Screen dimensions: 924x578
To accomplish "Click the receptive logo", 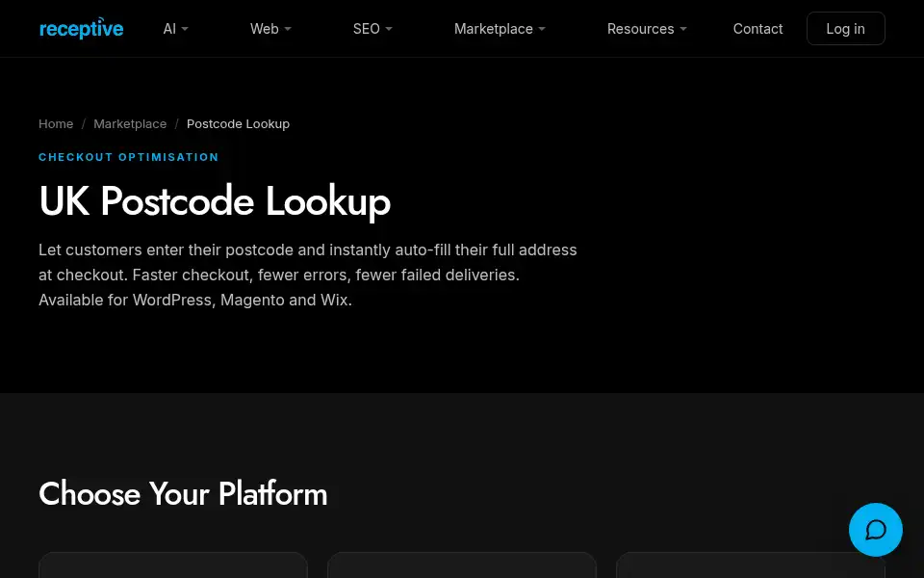I will click(81, 28).
